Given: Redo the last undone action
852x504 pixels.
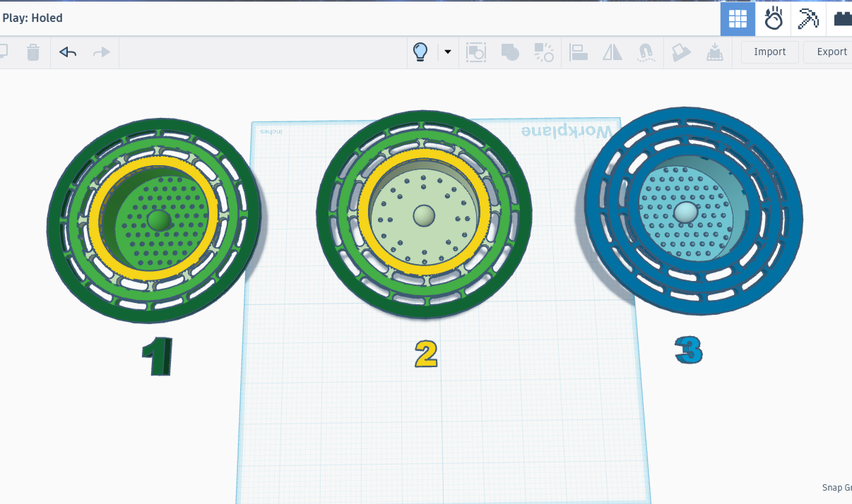Looking at the screenshot, I should [x=102, y=52].
